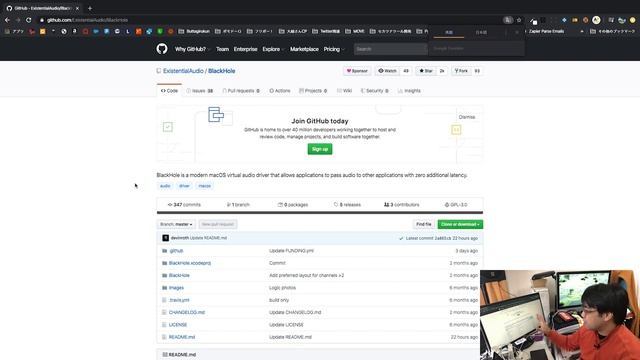Open the Branch: master dropdown

(x=176, y=224)
